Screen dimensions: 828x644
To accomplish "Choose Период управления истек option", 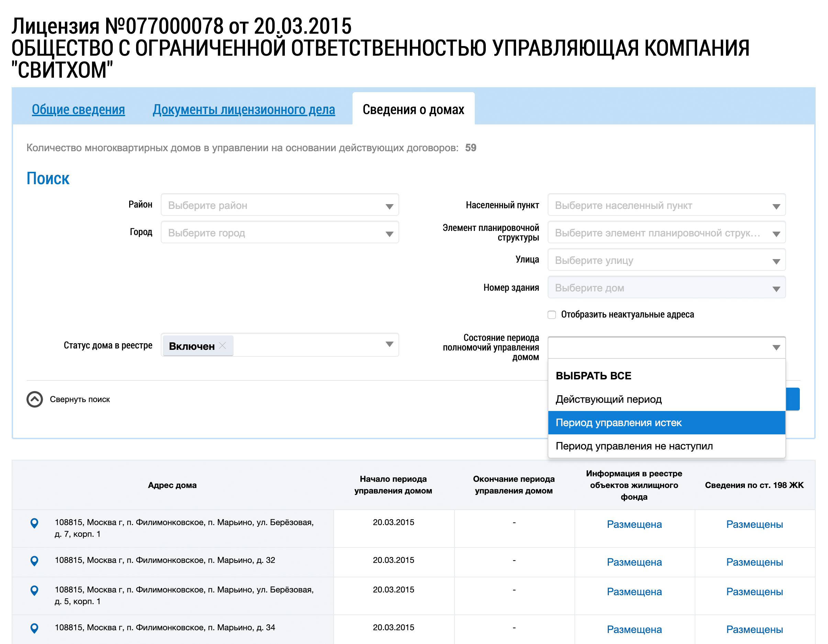I will click(667, 422).
